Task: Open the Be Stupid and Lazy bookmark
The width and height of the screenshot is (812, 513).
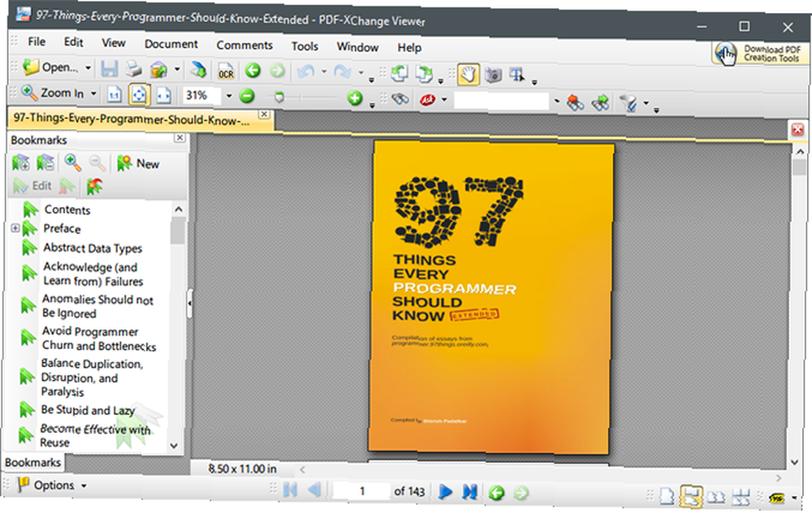Action: pos(88,410)
